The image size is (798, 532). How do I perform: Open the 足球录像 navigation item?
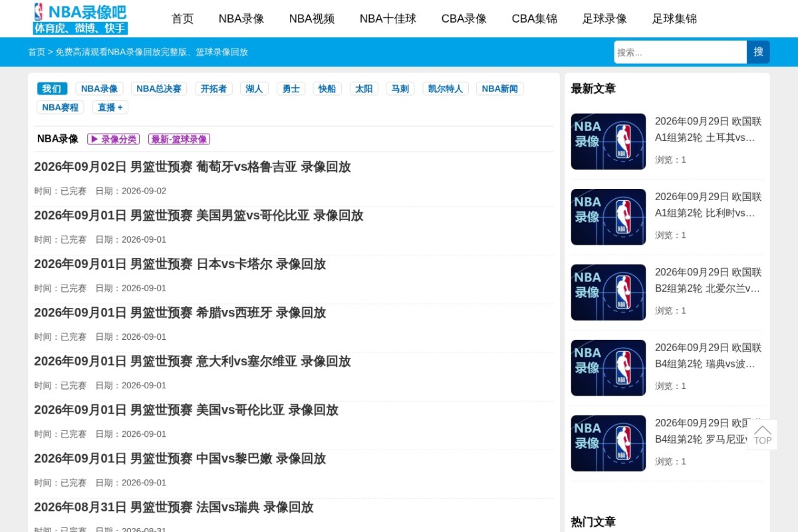click(604, 19)
